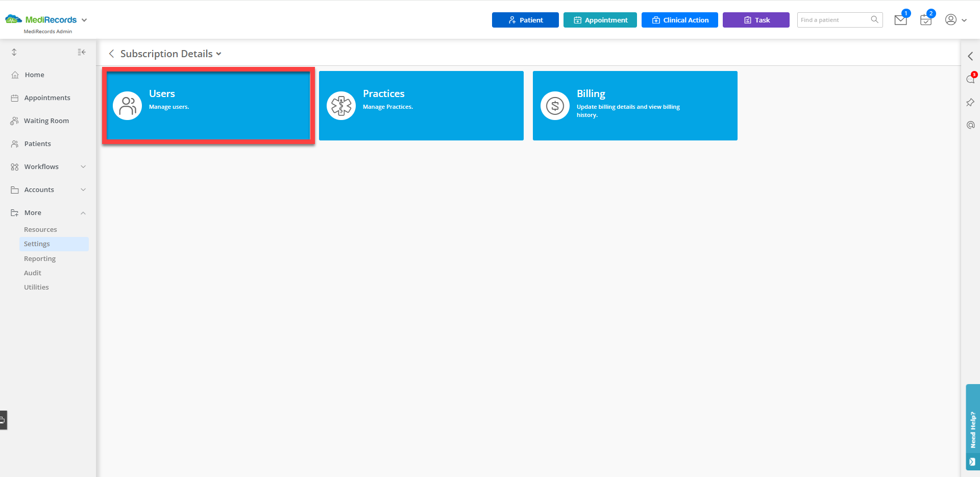
Task: Click the blue Patient button
Action: click(525, 20)
